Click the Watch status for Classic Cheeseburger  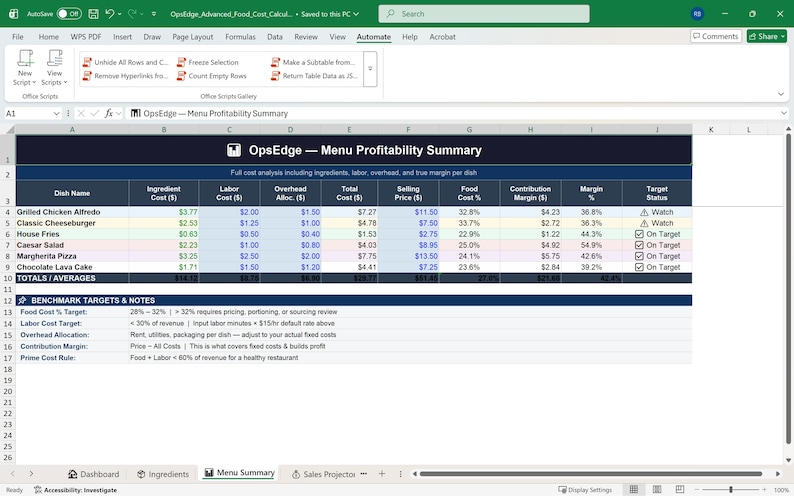pyautogui.click(x=657, y=223)
